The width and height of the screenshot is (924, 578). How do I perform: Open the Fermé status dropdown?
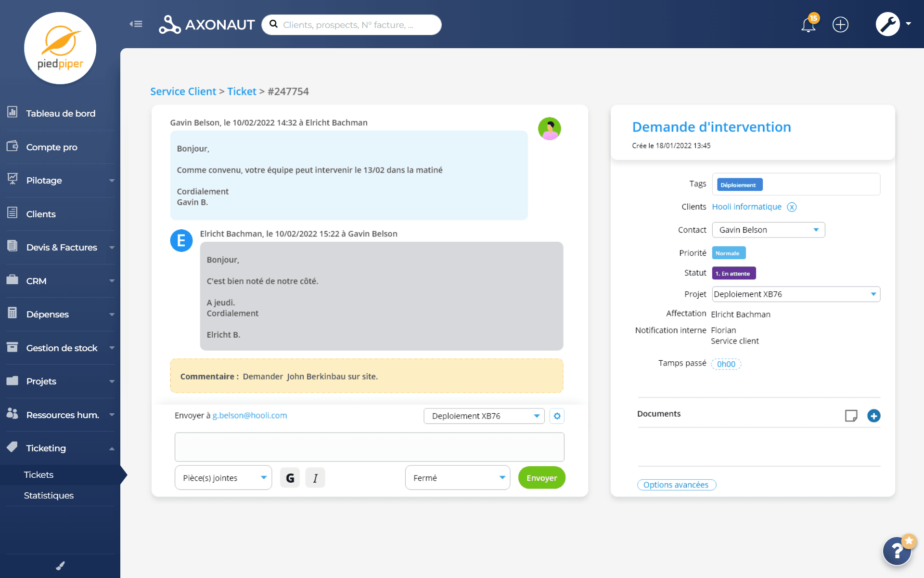point(457,478)
